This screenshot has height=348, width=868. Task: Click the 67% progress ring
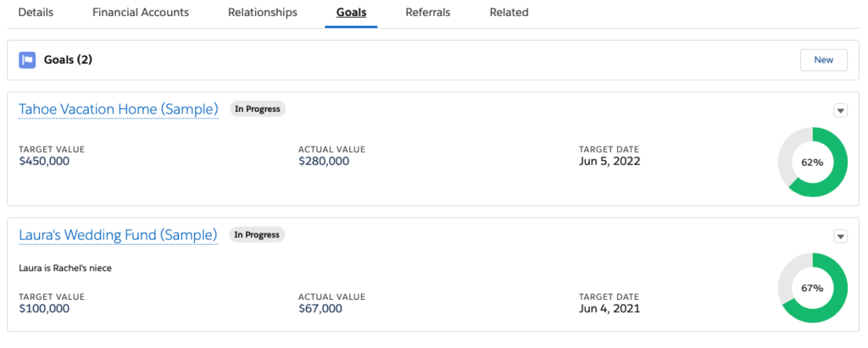tap(812, 288)
